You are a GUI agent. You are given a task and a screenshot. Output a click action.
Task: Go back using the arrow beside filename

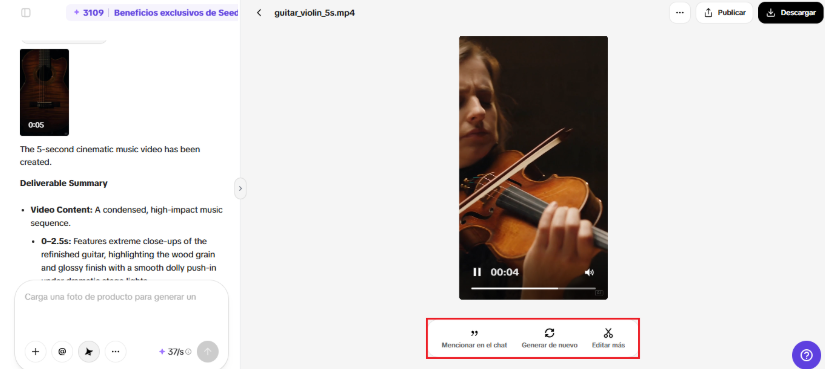pos(259,13)
